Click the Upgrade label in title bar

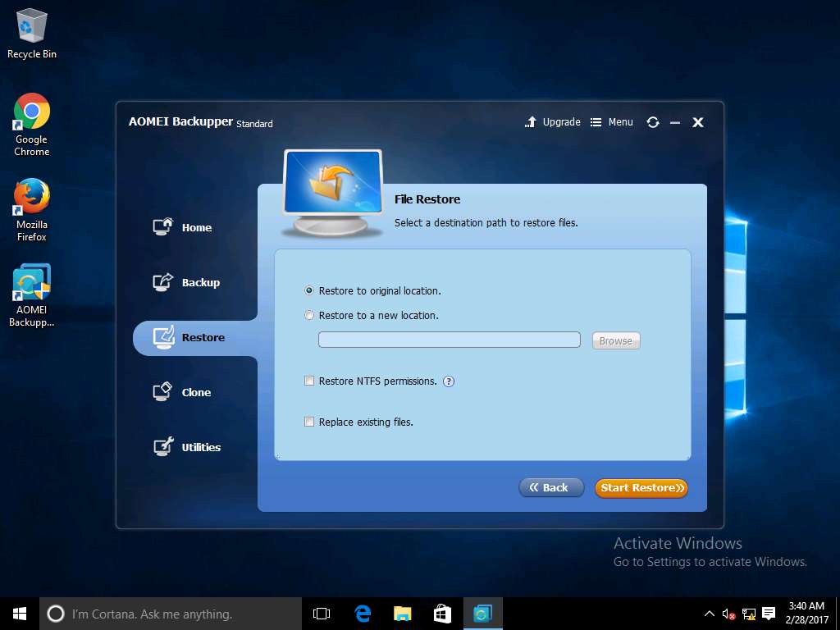[561, 122]
